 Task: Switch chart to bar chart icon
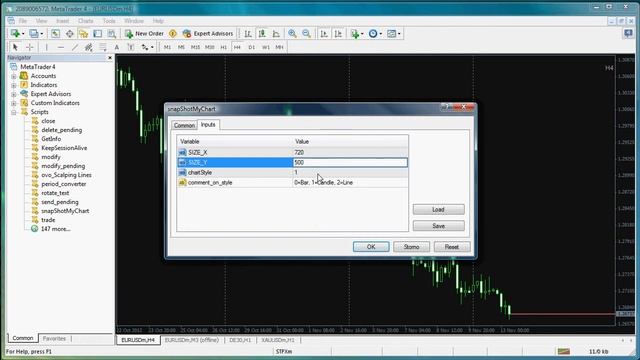point(248,33)
